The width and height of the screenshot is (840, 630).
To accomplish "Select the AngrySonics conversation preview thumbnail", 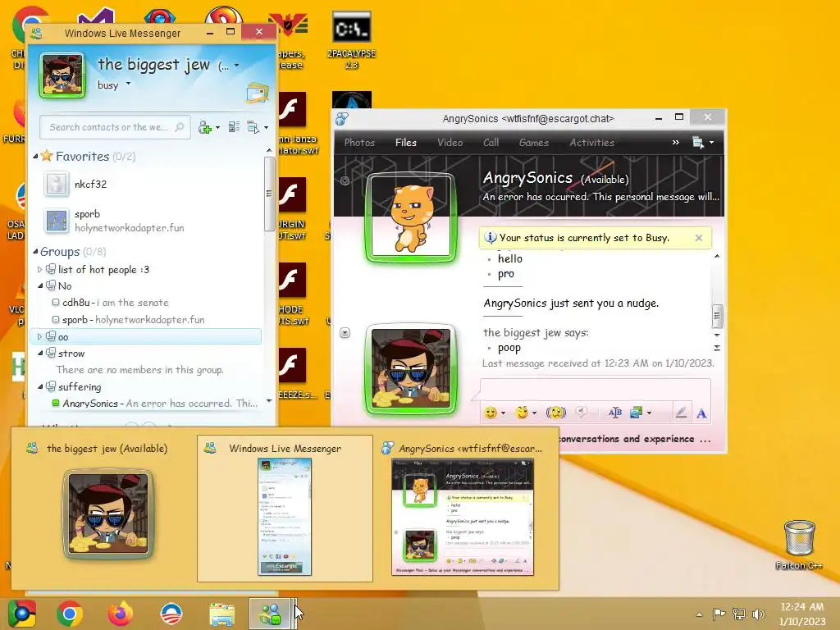I will 464,508.
